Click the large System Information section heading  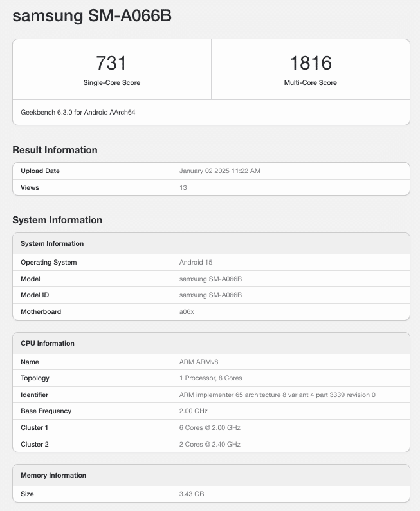(x=57, y=220)
